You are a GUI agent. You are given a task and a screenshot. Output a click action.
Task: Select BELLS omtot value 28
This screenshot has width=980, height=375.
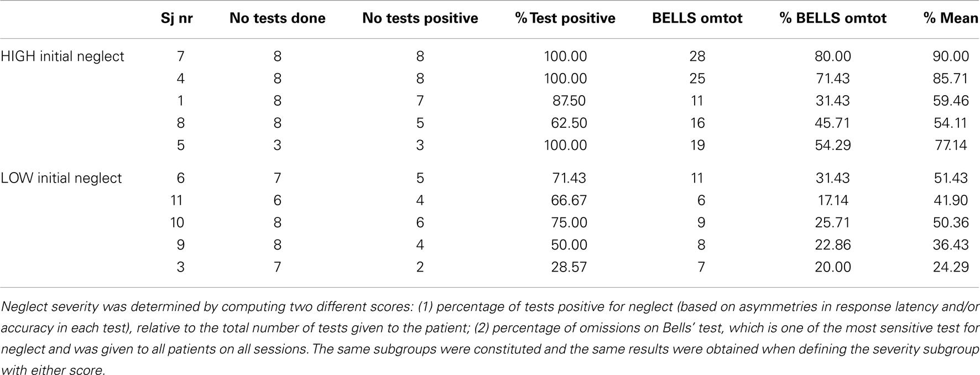(697, 56)
